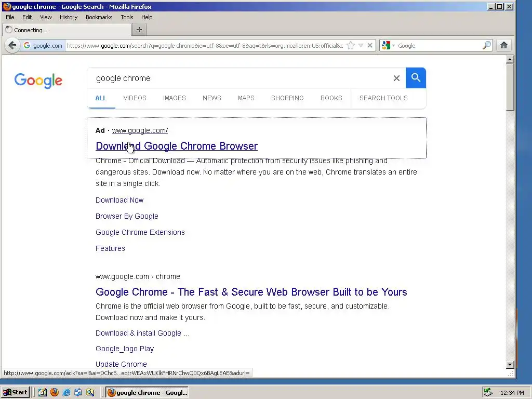Viewport: 532px width, 399px height.
Task: Switch to the VIDEOS results tab
Action: tap(135, 98)
